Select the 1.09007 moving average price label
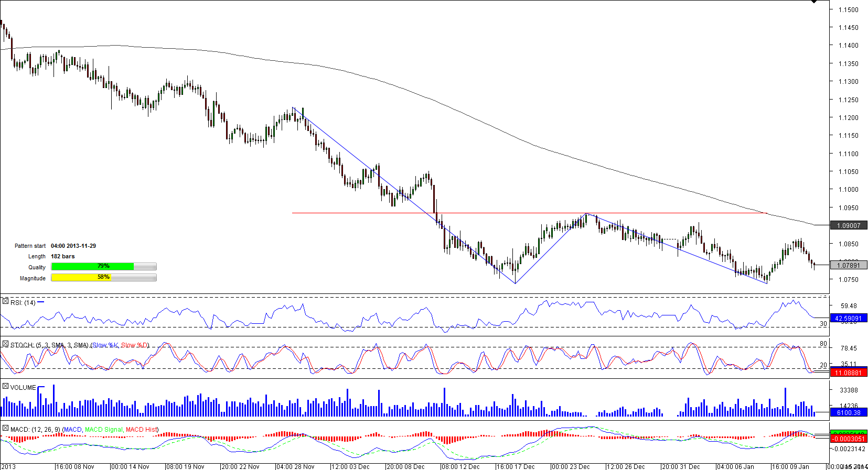The width and height of the screenshot is (868, 470). coord(848,226)
